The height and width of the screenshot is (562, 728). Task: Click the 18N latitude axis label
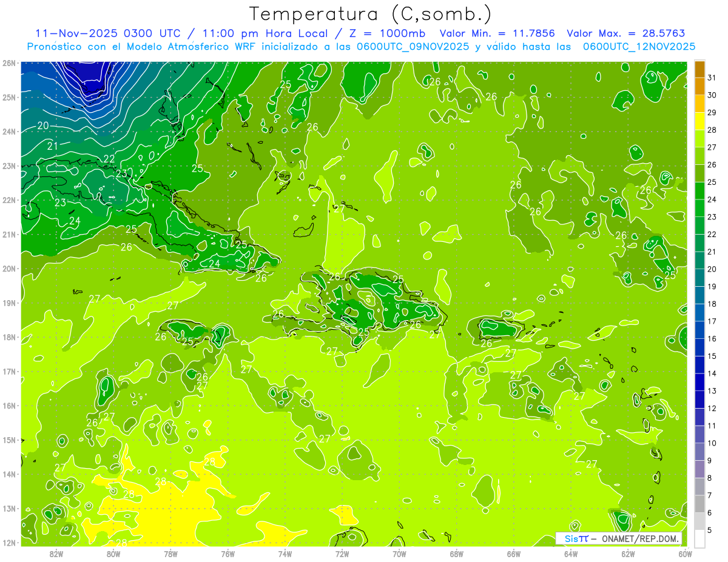point(9,337)
